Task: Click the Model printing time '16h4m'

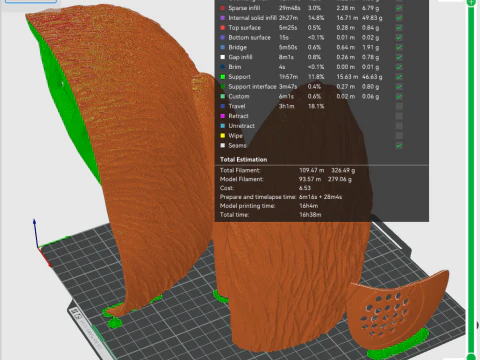Action: tap(308, 206)
